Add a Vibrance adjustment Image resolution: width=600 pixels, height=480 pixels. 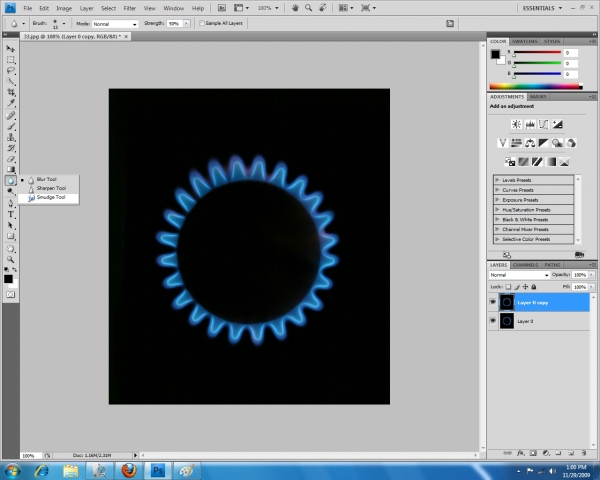[x=502, y=143]
